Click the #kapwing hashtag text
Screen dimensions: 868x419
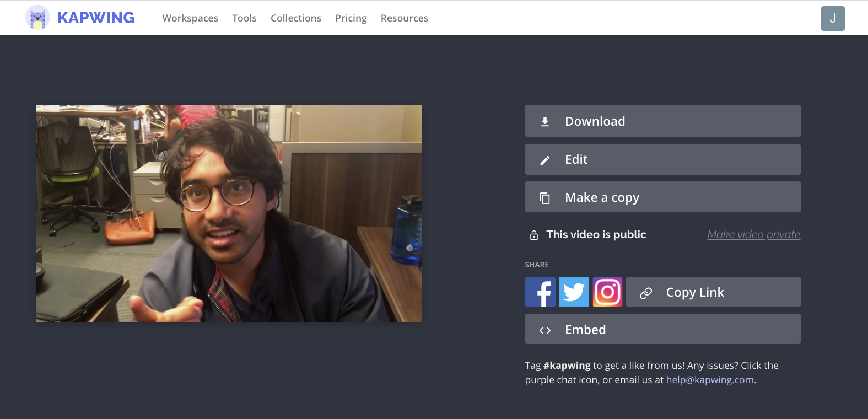(567, 366)
